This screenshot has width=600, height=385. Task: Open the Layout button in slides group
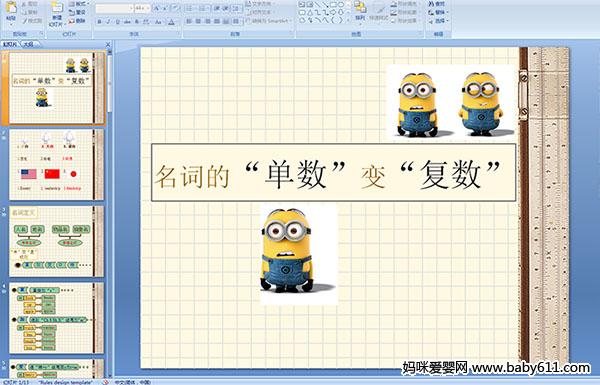pos(78,4)
